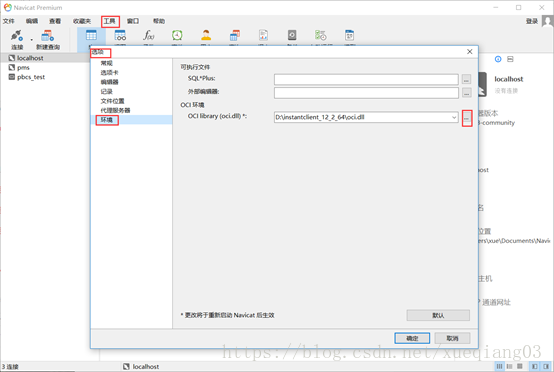
Task: Click the 登录 login link
Action: (x=532, y=21)
